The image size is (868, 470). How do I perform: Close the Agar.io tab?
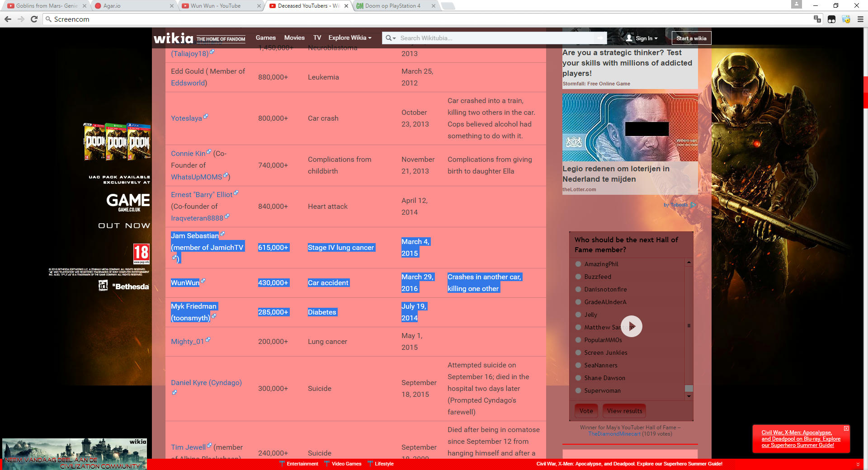pyautogui.click(x=171, y=6)
